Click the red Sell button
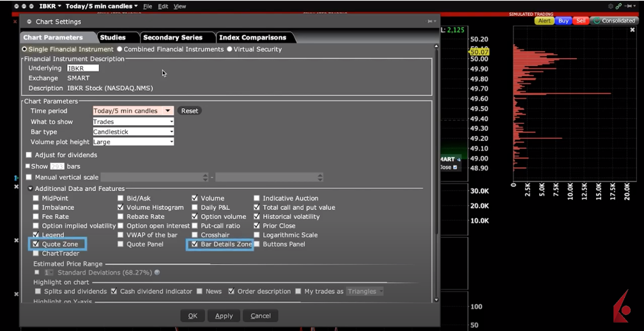Screen dimensions: 644x331 (x=581, y=20)
